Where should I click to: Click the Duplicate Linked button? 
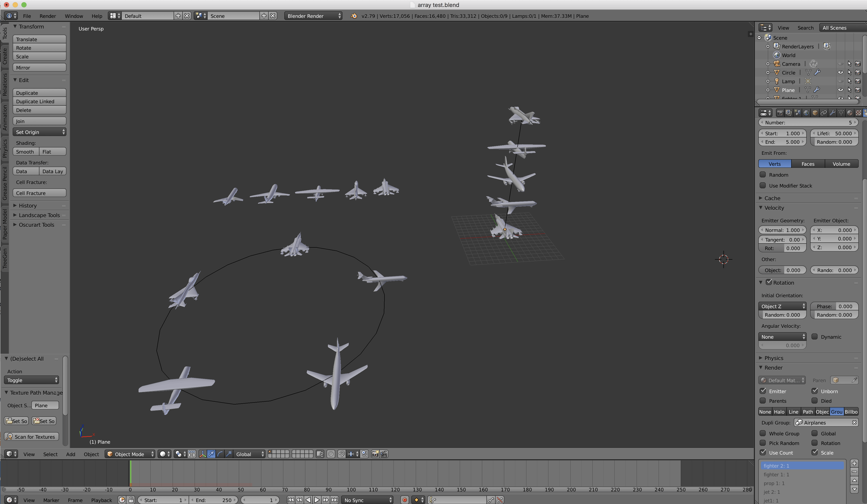pyautogui.click(x=40, y=101)
